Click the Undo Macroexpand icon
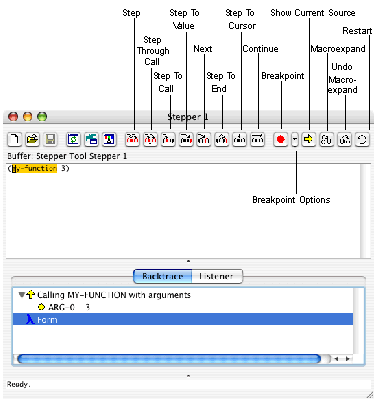379x410 pixels. pos(345,139)
